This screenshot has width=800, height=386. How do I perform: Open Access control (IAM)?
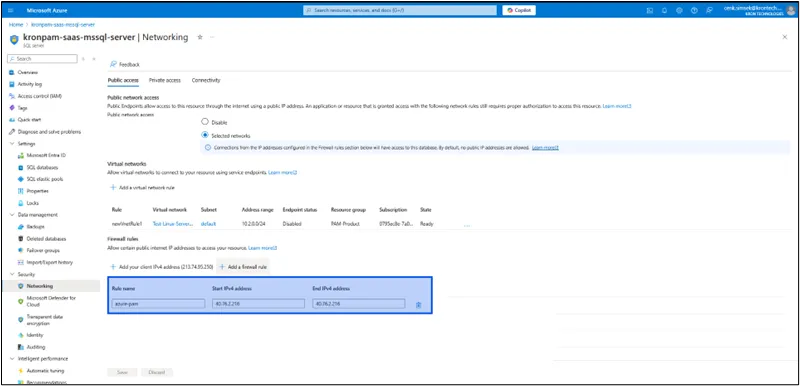39,96
